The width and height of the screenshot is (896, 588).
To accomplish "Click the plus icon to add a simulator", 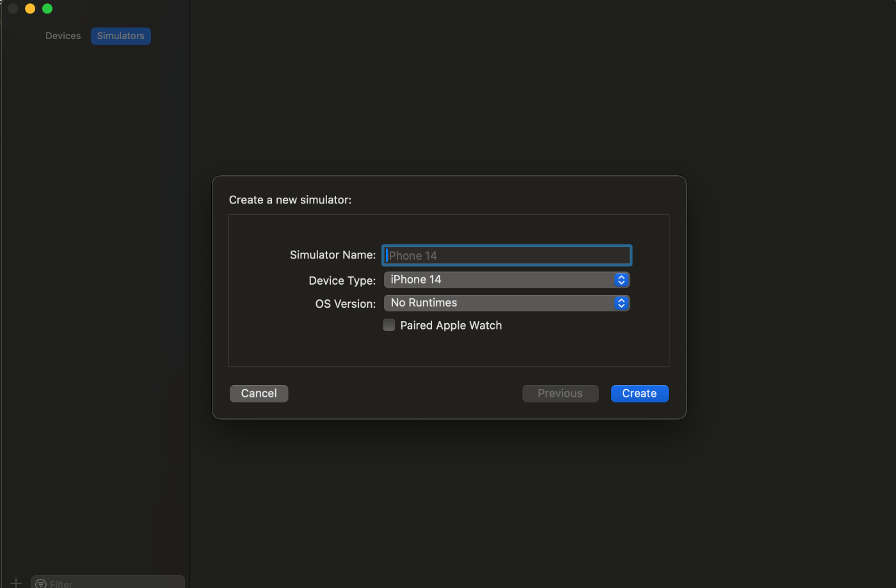I will [16, 582].
